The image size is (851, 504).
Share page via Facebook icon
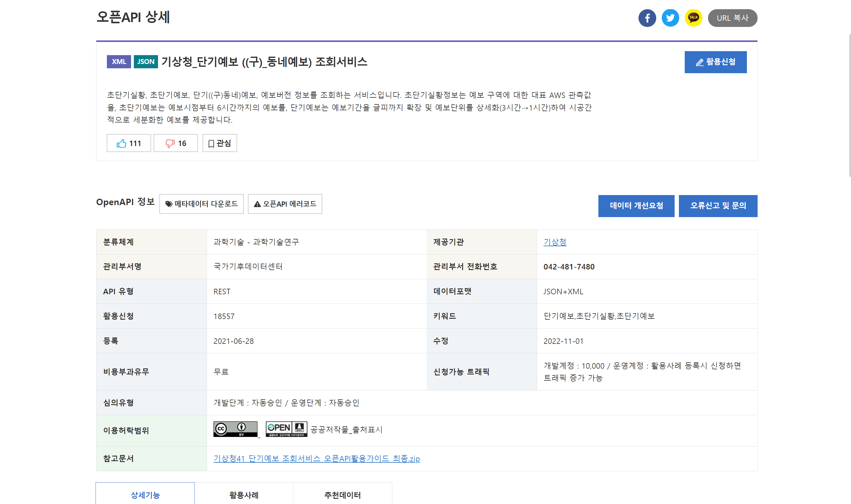[x=647, y=18]
